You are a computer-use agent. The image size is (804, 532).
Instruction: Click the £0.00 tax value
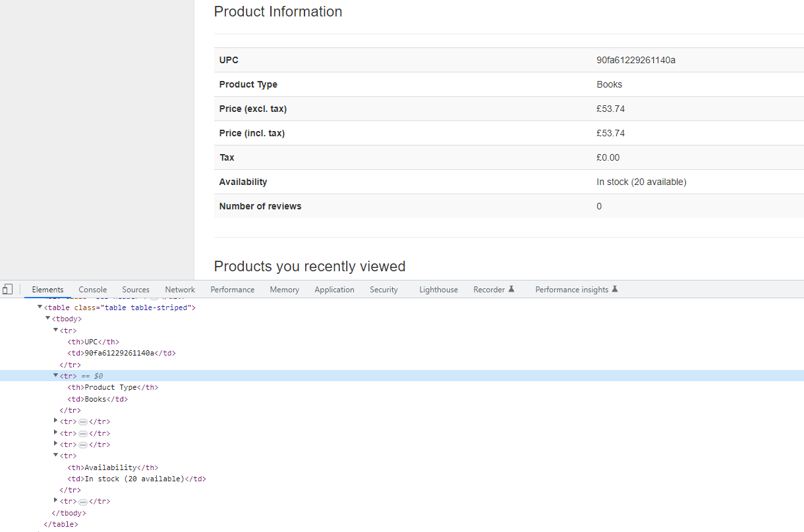click(x=608, y=157)
